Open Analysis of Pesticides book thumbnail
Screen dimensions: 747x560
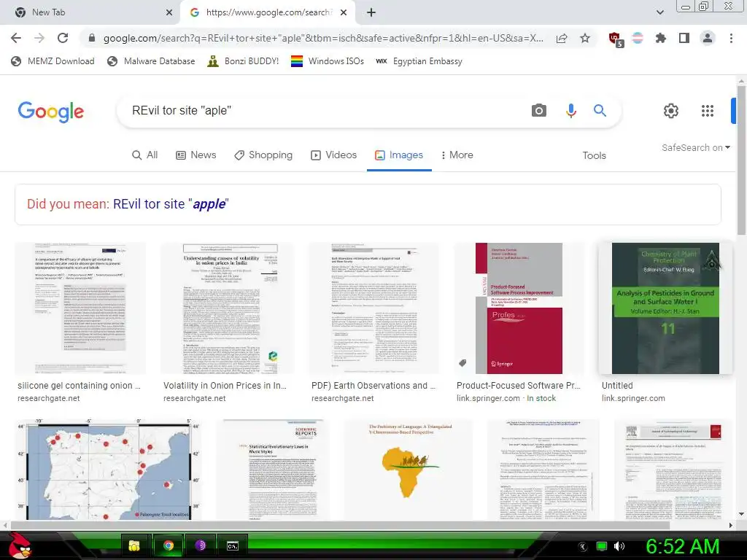coord(665,308)
